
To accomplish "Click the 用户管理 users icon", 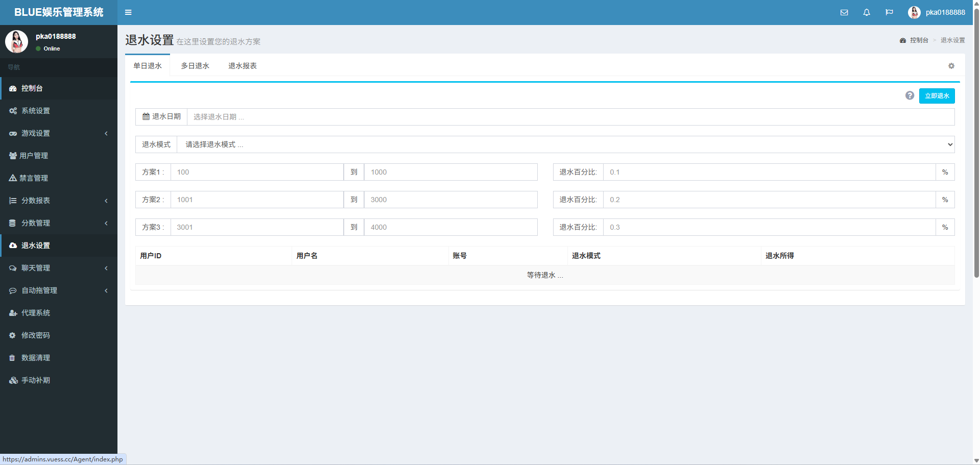I will click(13, 156).
